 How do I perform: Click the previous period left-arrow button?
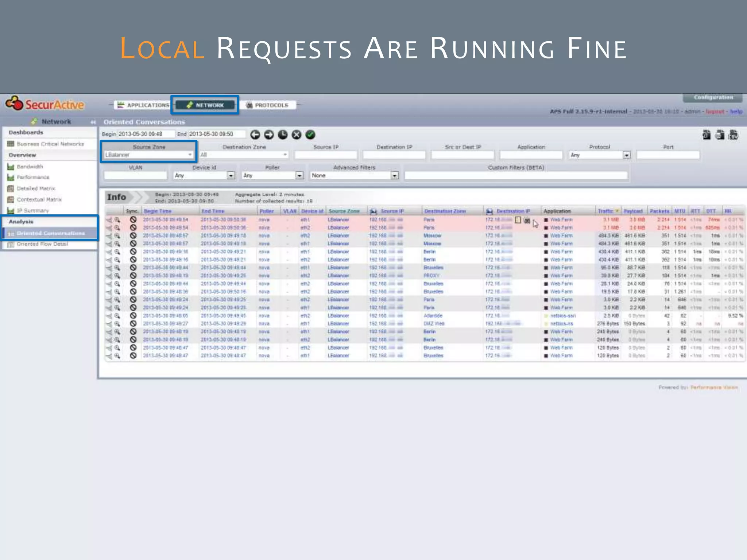(x=255, y=135)
